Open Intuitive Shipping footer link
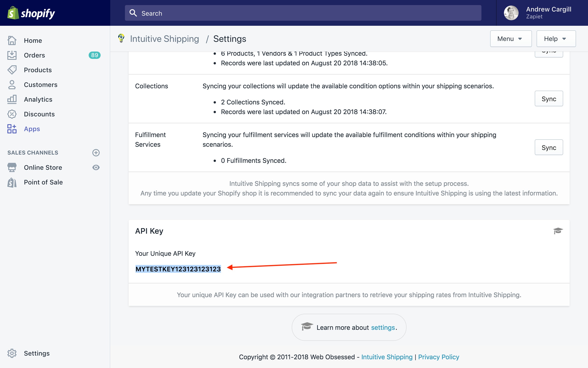The width and height of the screenshot is (588, 368). pyautogui.click(x=387, y=357)
